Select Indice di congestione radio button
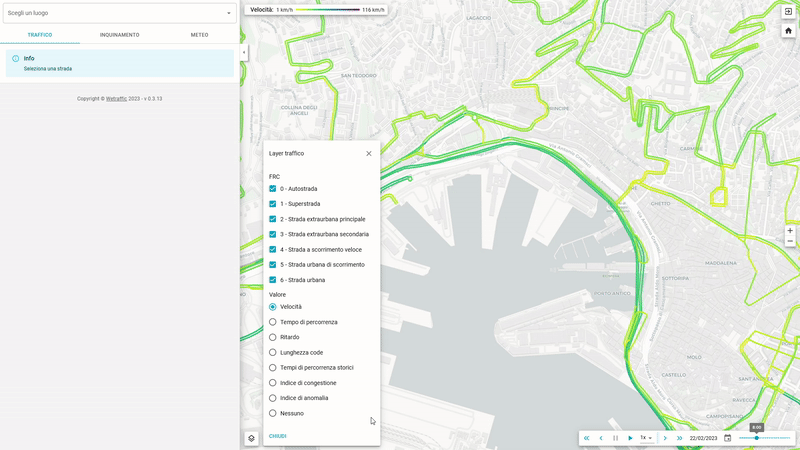 tap(273, 383)
